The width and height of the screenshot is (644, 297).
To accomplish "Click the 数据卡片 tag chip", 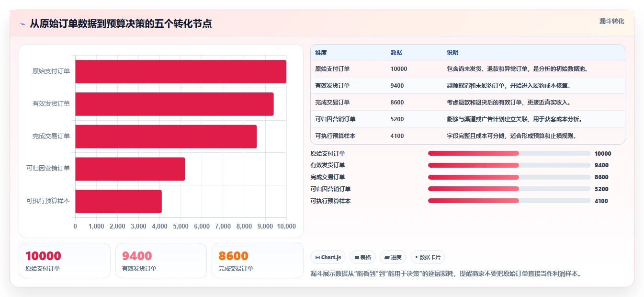I will point(428,257).
